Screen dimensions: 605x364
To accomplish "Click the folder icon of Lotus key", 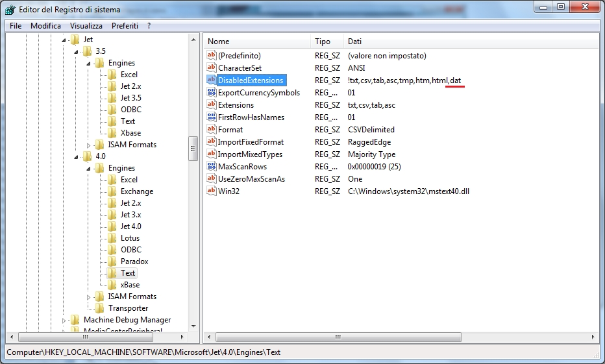I will (x=112, y=238).
